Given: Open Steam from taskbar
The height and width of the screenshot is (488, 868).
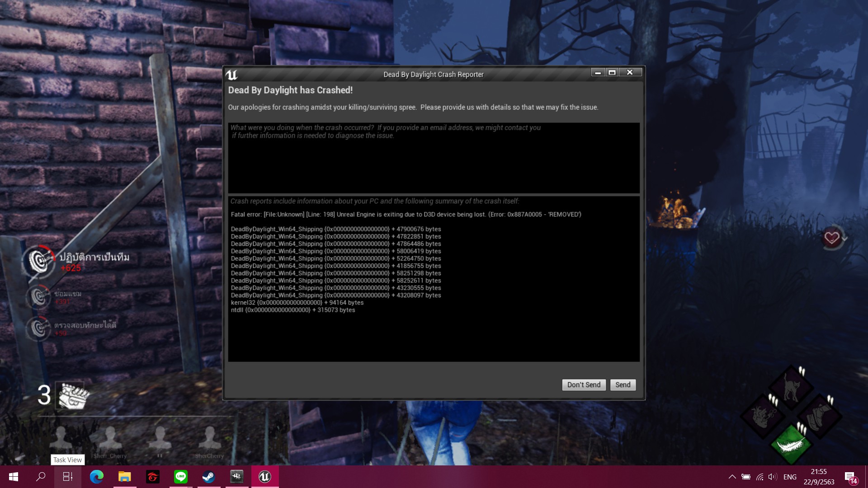Looking at the screenshot, I should click(x=209, y=477).
